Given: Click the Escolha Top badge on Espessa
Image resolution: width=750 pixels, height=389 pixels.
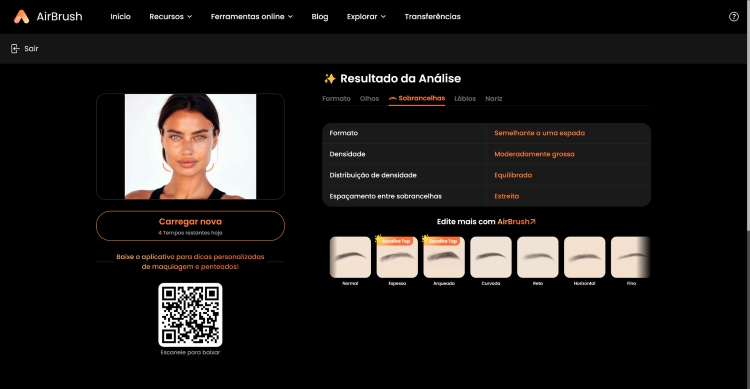Looking at the screenshot, I should pyautogui.click(x=395, y=241).
